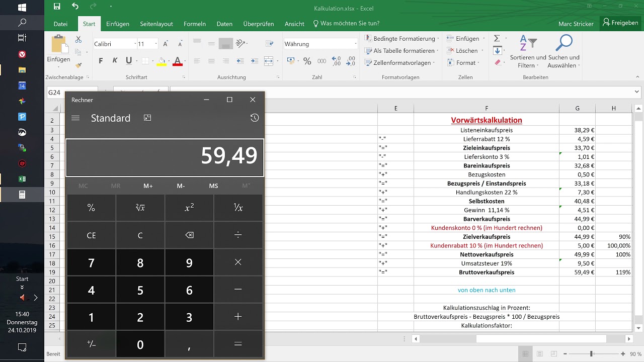
Task: Select the page layout view in status bar
Action: click(540, 354)
